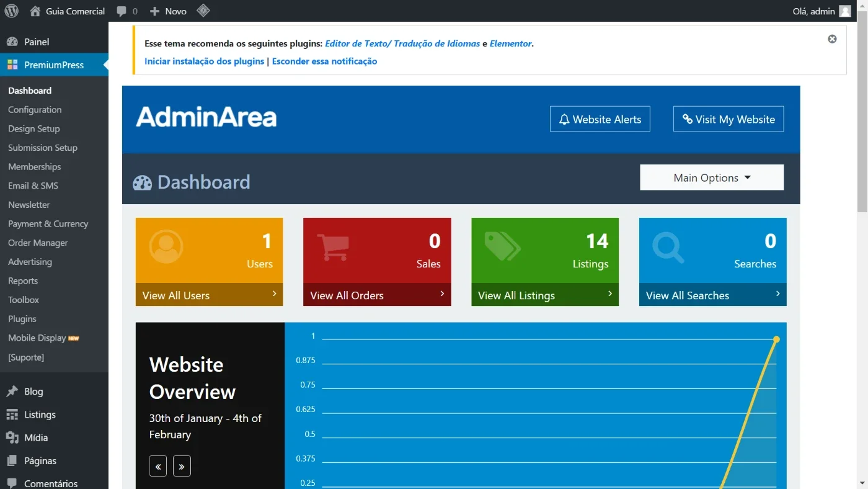Go to previous week in Website Overview
This screenshot has height=489, width=868.
point(157,466)
